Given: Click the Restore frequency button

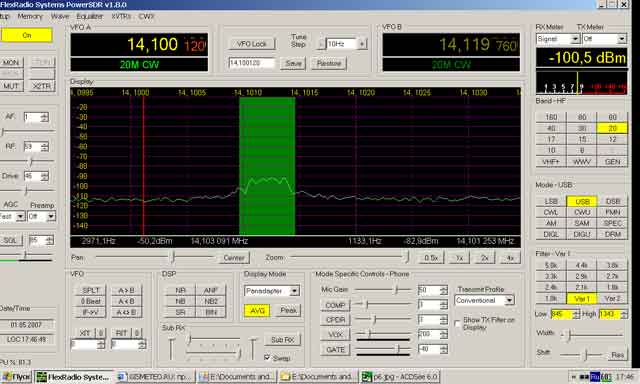Looking at the screenshot, I should (x=329, y=64).
